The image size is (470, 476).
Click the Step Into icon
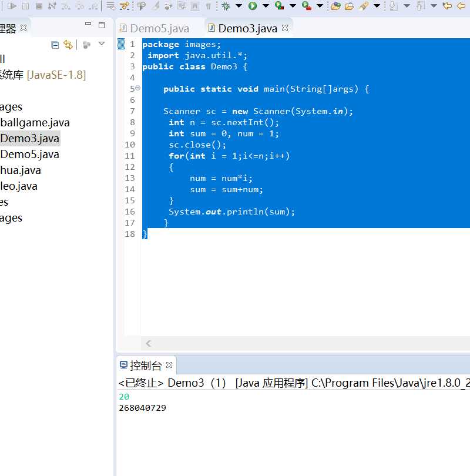(x=66, y=6)
